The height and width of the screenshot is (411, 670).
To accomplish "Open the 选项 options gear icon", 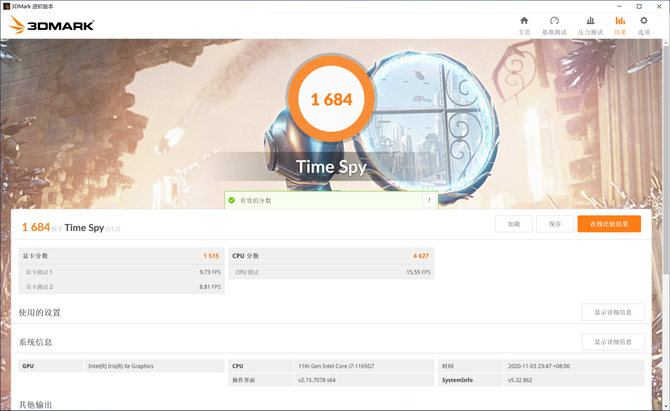I will point(644,21).
